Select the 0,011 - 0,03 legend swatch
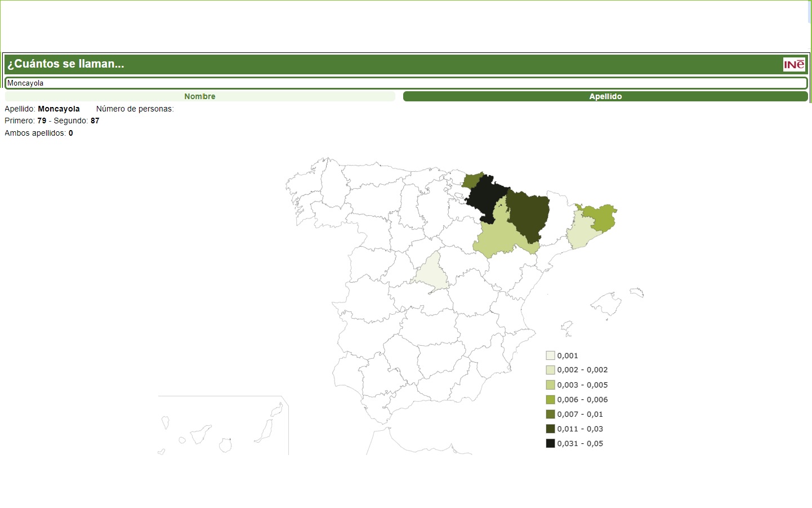Screen dimensions: 812x508 click(550, 429)
